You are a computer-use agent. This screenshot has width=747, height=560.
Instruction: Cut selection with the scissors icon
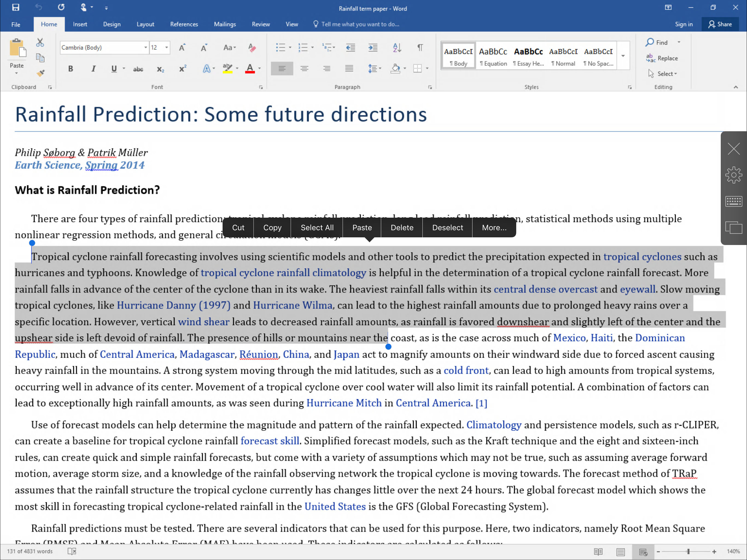pyautogui.click(x=40, y=42)
